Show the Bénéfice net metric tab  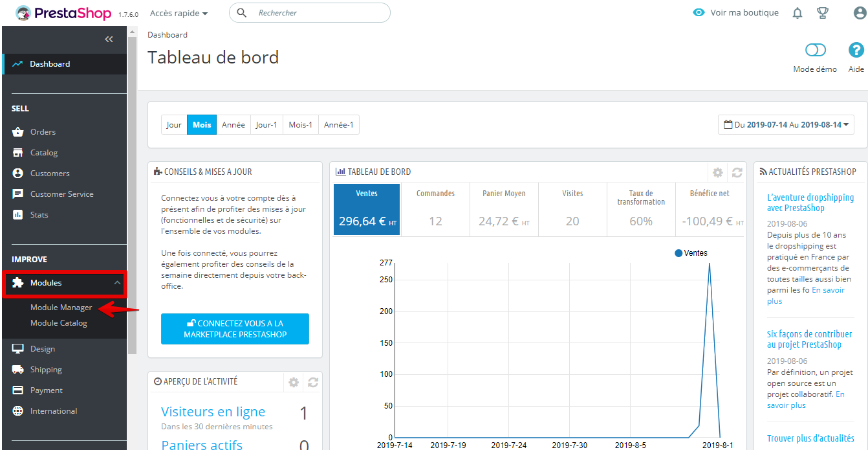coord(710,209)
